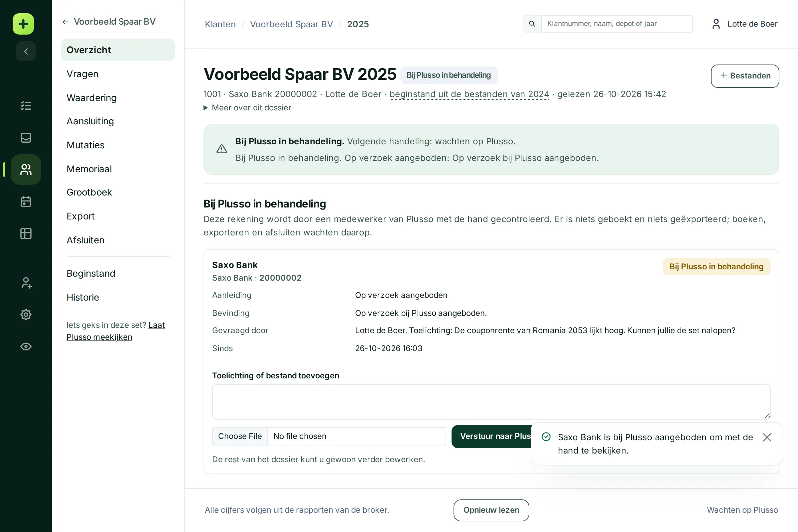Image resolution: width=798 pixels, height=532 pixels.
Task: Click the 2025 breadcrumb item
Action: (358, 24)
